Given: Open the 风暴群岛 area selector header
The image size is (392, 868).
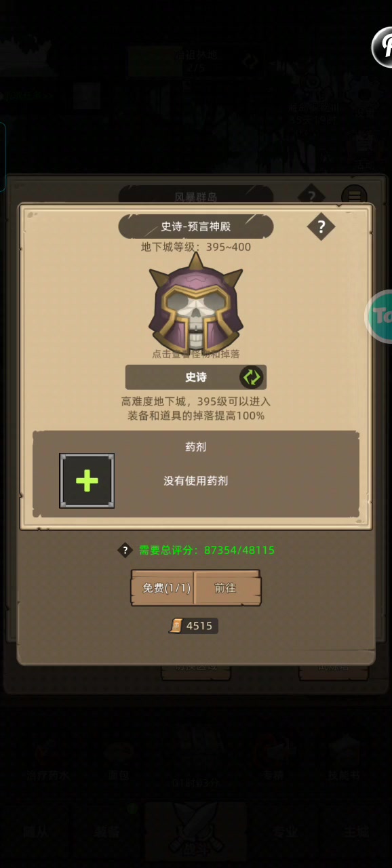Looking at the screenshot, I should tap(196, 197).
